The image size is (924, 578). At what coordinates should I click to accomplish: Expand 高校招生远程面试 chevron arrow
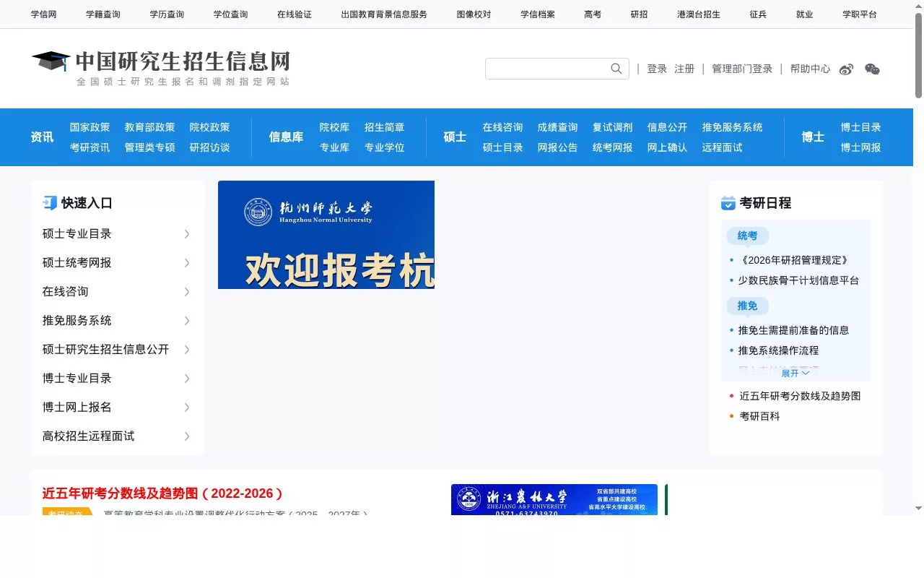point(187,436)
